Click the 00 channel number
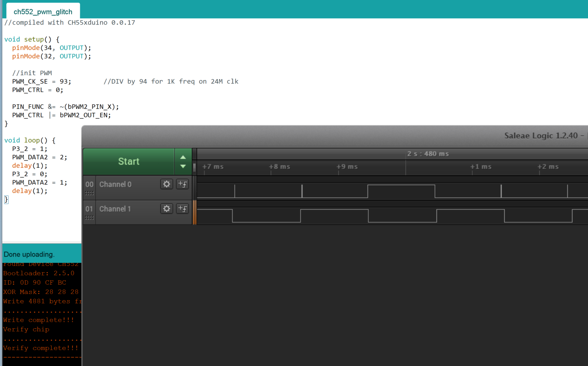 coord(89,184)
